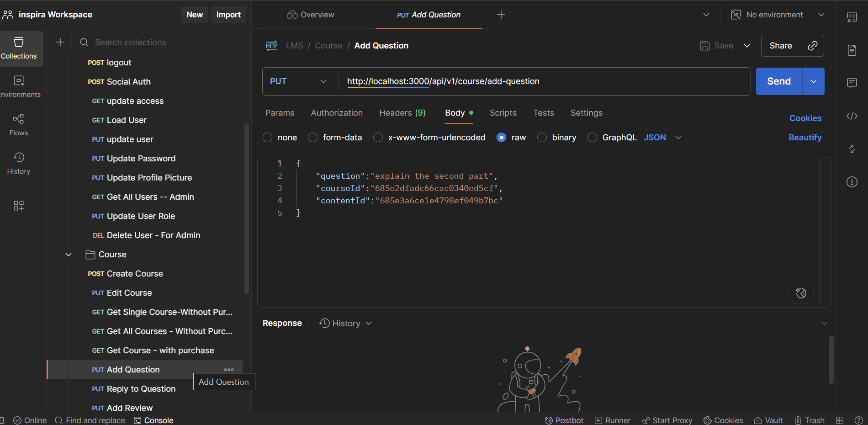Select the form-data body type
The width and height of the screenshot is (868, 425).
(x=313, y=138)
